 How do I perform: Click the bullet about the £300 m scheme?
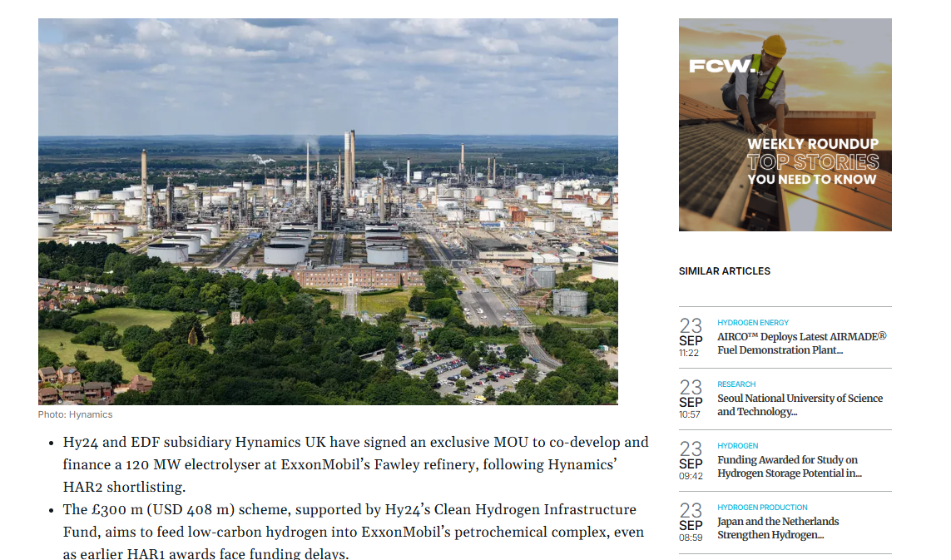pyautogui.click(x=353, y=532)
